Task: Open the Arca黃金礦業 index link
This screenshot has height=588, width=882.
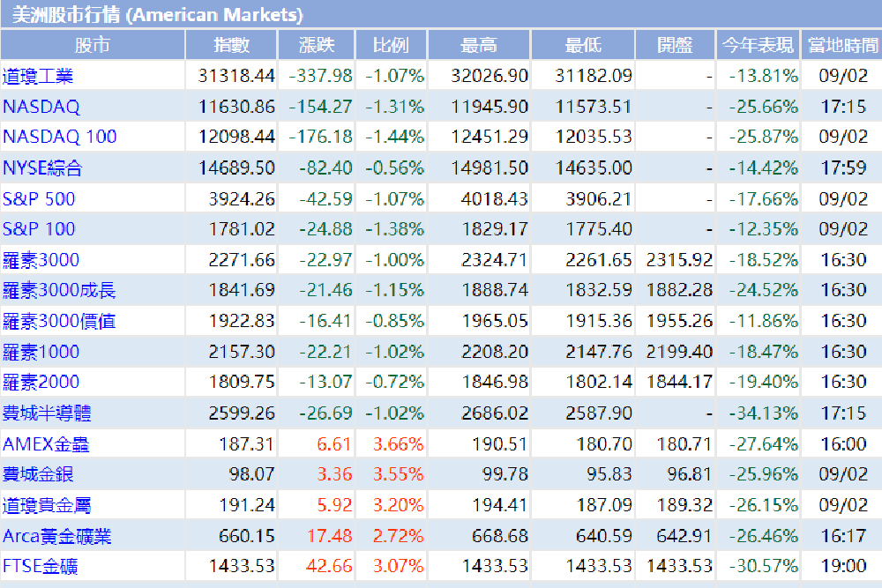Action: [57, 536]
